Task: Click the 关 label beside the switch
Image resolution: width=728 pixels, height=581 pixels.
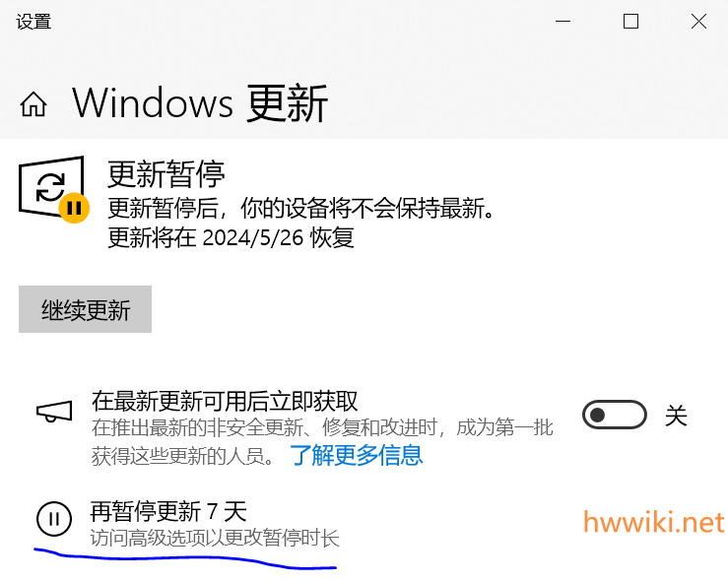Action: 676,416
